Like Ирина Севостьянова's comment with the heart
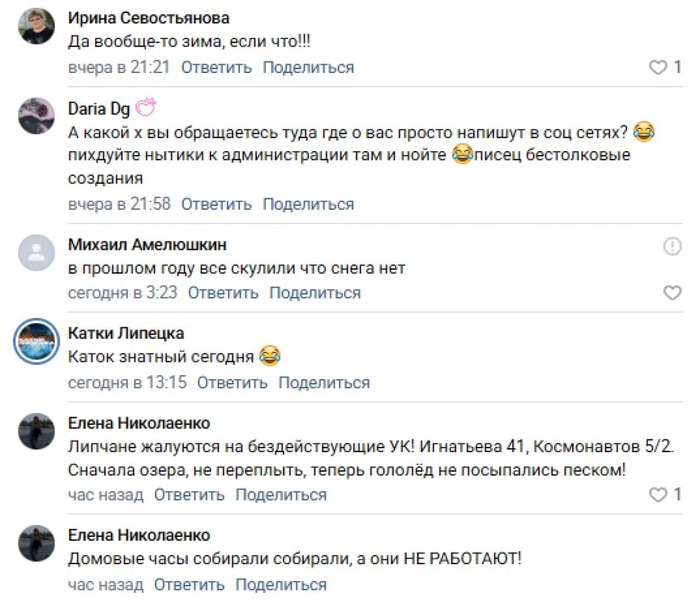Viewport: 700px width, 615px height. click(658, 68)
